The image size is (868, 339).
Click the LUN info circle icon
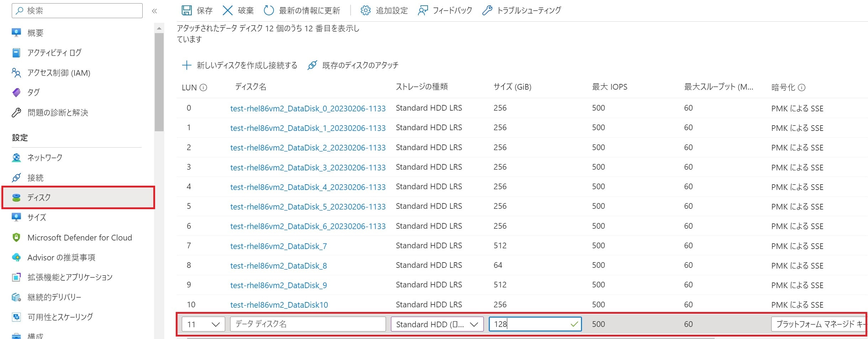pyautogui.click(x=203, y=88)
